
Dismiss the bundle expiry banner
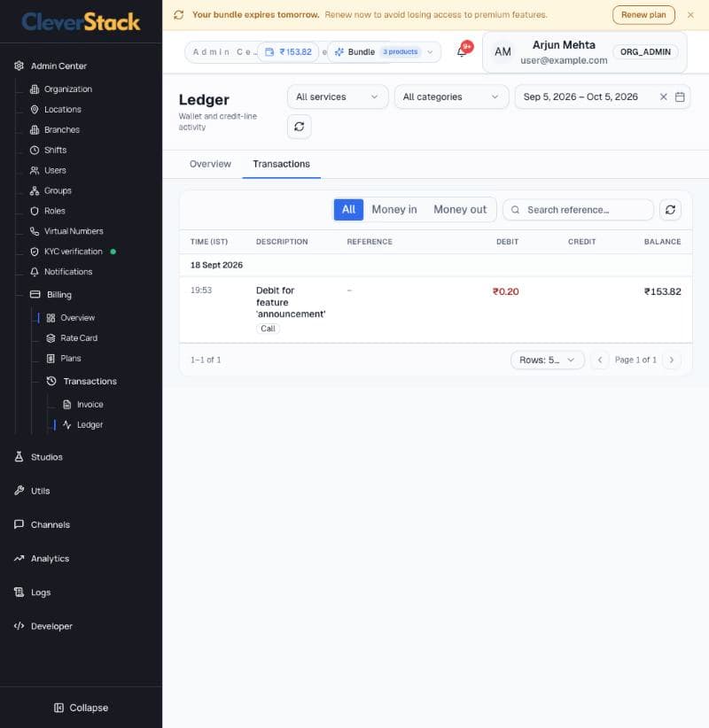(x=690, y=15)
